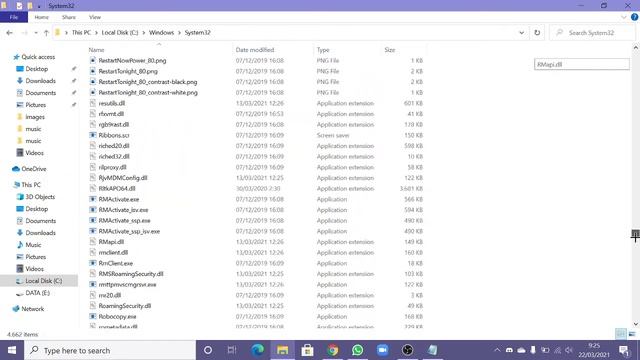Select the file RtkAPO64.dll
Screen dimensions: 640x360
pos(117,189)
